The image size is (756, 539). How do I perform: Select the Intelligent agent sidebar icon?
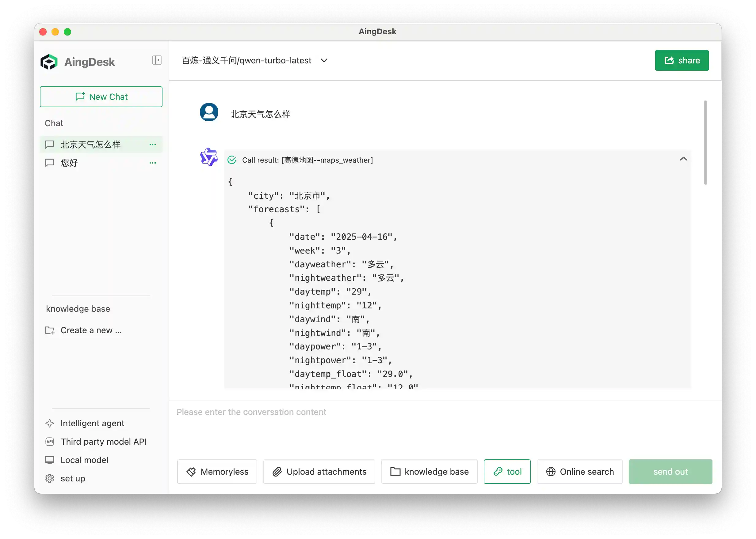[49, 423]
